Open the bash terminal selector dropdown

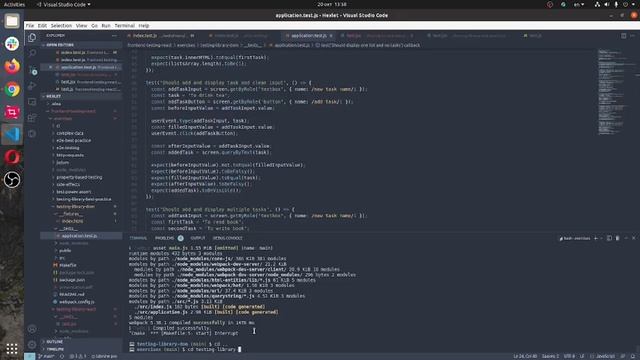(x=575, y=238)
